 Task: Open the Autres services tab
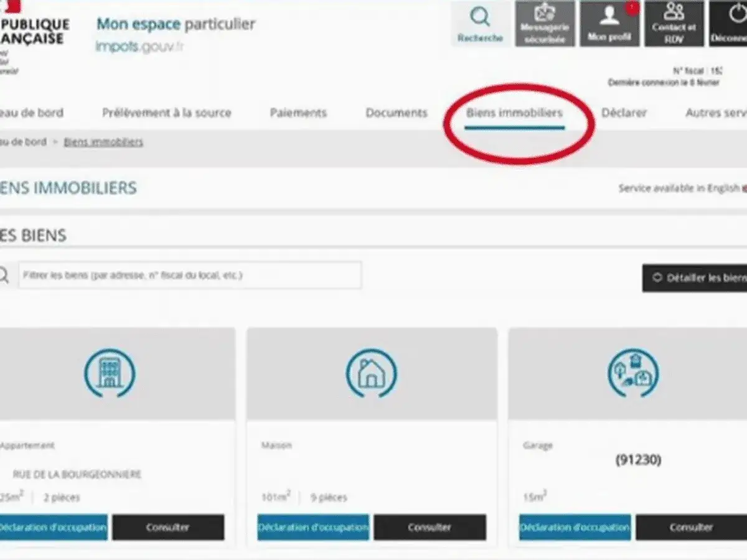pos(716,113)
